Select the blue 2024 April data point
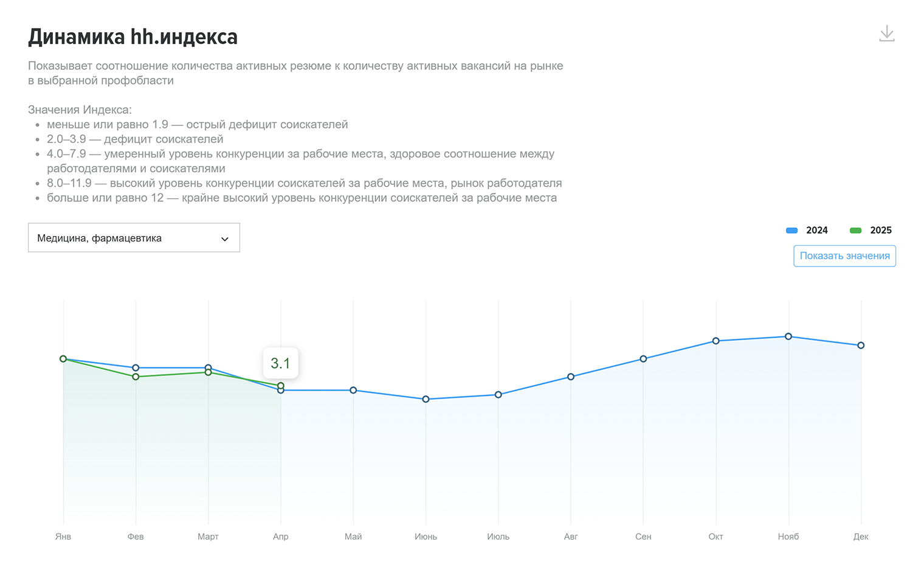924x581 pixels. pos(281,391)
